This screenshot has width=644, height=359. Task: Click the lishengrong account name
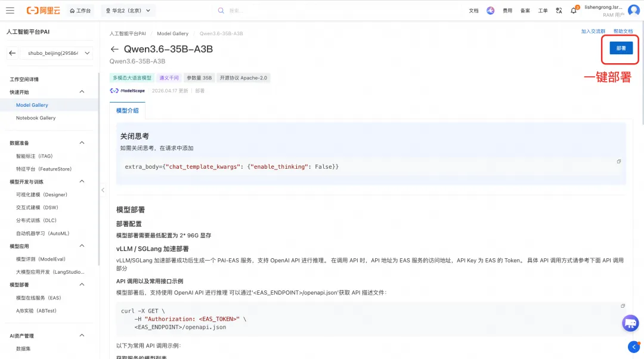click(603, 7)
